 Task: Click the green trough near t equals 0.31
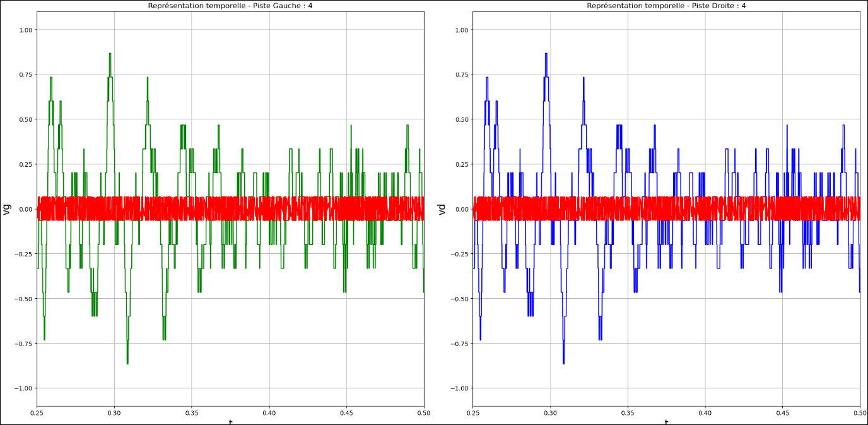(127, 363)
